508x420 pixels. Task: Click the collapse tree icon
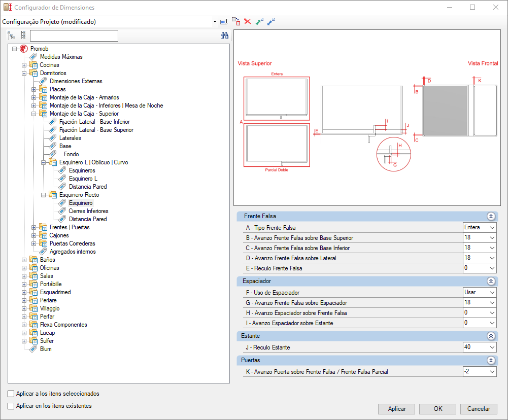pos(23,36)
